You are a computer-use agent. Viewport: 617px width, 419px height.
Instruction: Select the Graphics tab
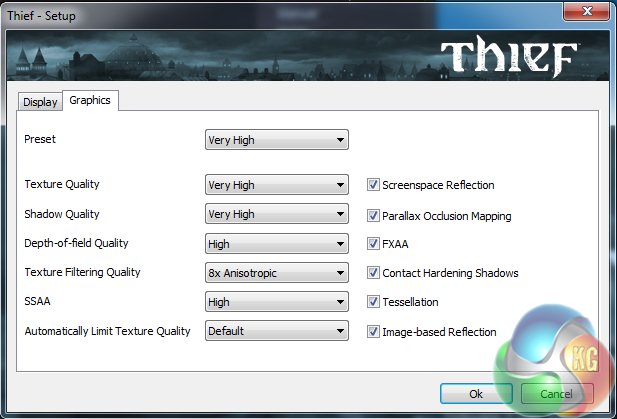pos(90,100)
